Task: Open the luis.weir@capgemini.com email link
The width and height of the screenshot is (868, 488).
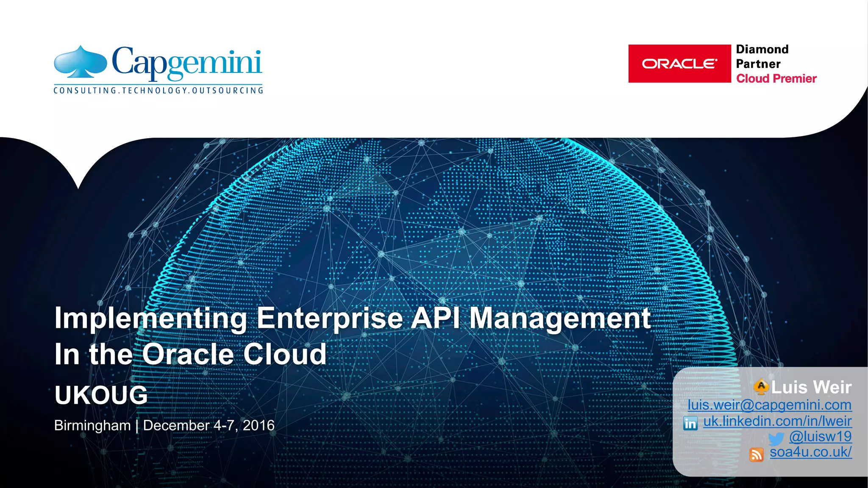Action: click(x=769, y=405)
